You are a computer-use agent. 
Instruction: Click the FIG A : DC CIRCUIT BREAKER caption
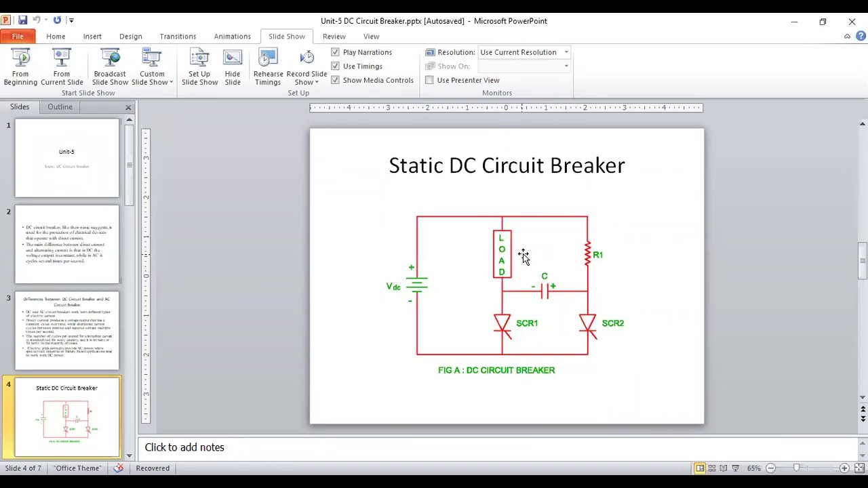[x=496, y=370]
